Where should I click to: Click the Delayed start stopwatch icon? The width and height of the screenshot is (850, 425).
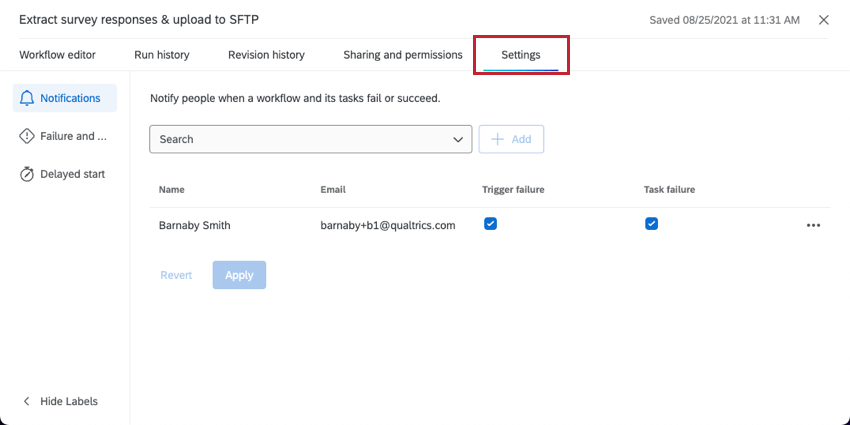(27, 174)
